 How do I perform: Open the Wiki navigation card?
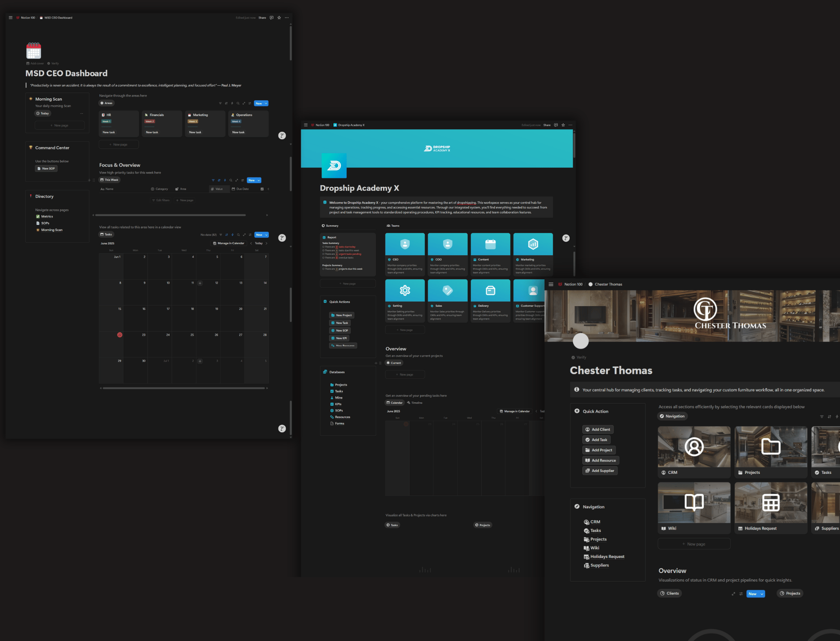point(694,508)
